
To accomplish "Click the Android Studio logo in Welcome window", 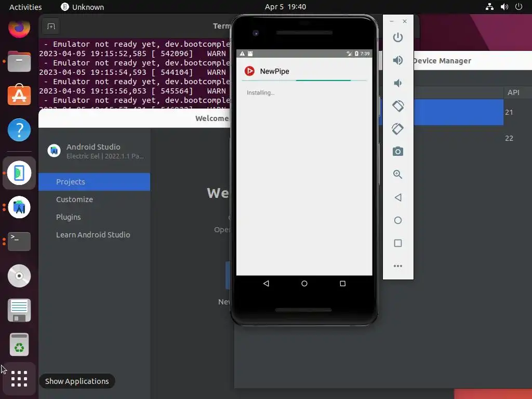I will click(x=54, y=151).
